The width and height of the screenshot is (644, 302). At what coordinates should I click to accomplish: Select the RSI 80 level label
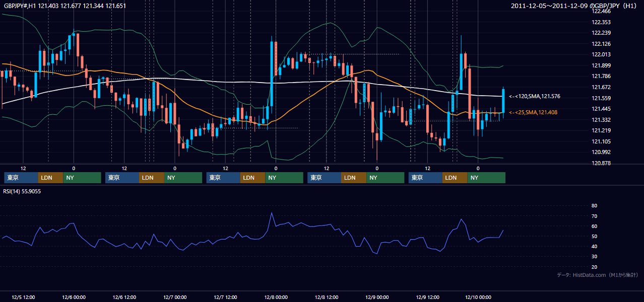pos(594,206)
